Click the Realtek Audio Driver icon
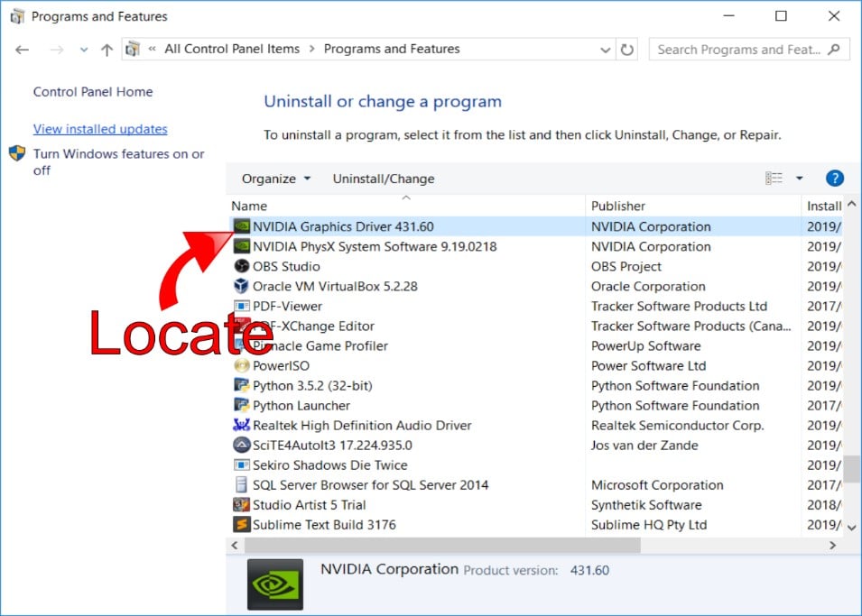The image size is (862, 616). pyautogui.click(x=241, y=425)
